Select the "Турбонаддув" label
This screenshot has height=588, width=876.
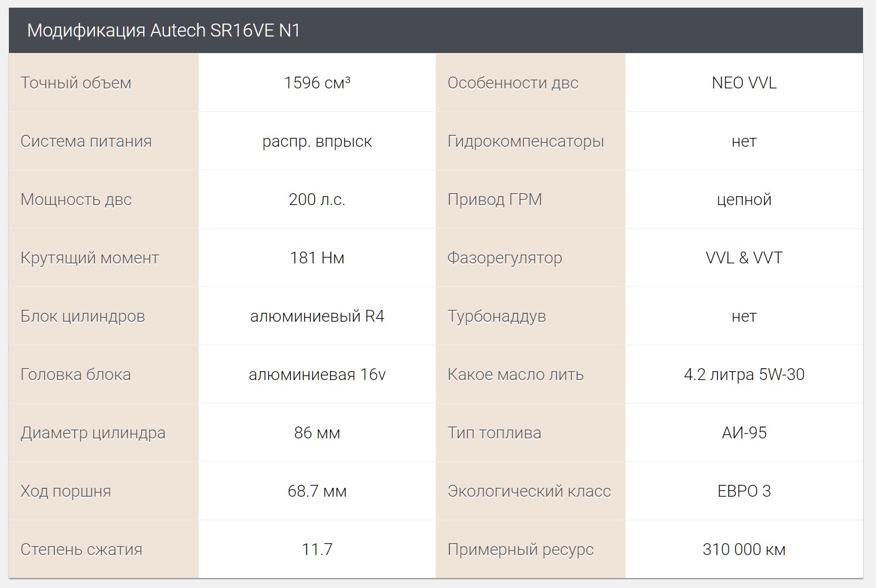coord(497,316)
